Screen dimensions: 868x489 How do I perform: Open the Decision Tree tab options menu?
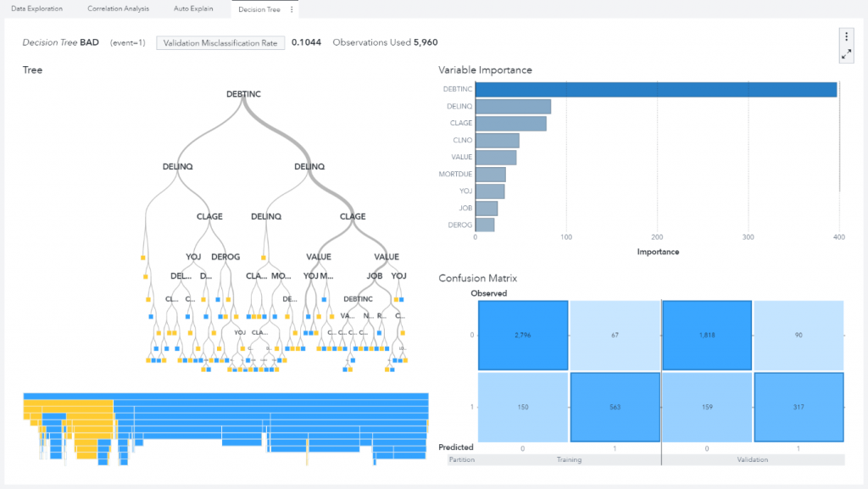(x=292, y=9)
